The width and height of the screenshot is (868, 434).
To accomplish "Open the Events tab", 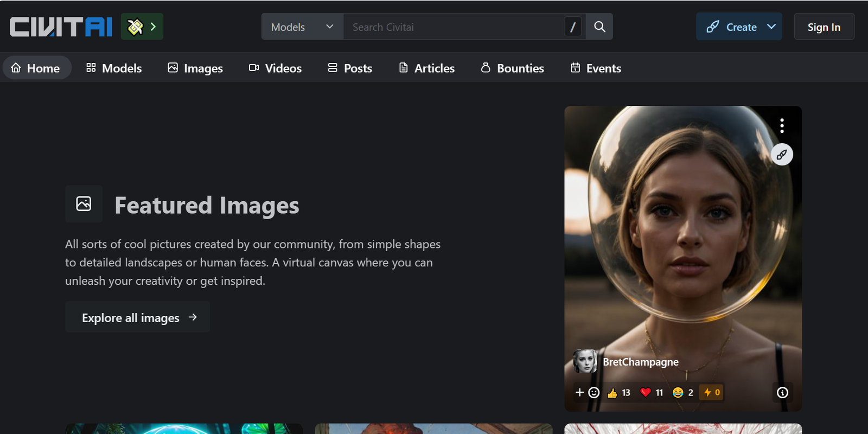I will coord(596,68).
